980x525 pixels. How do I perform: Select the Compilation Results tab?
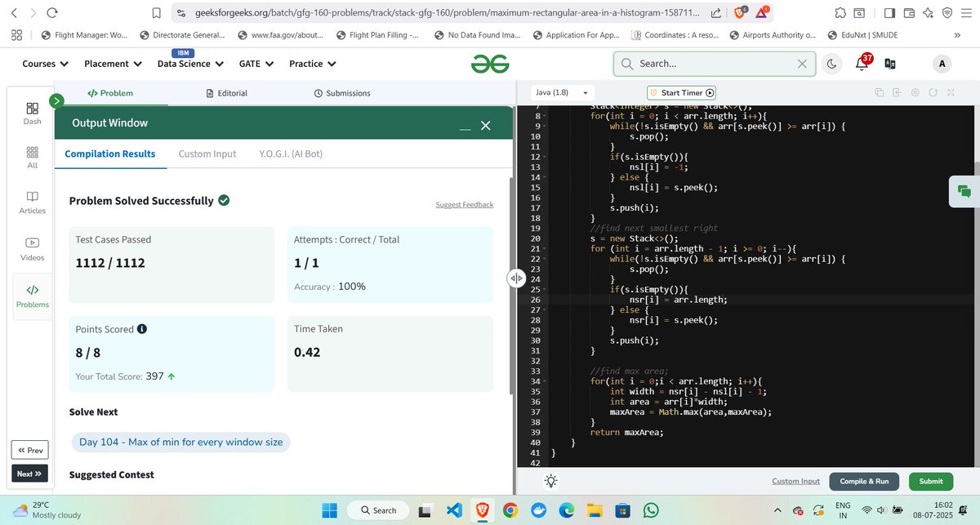pyautogui.click(x=110, y=153)
